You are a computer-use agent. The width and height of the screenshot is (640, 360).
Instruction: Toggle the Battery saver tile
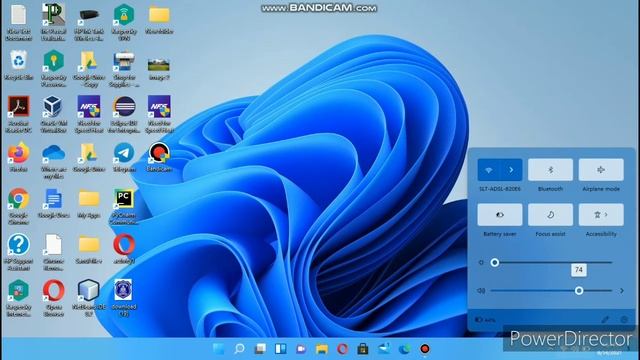(x=500, y=215)
